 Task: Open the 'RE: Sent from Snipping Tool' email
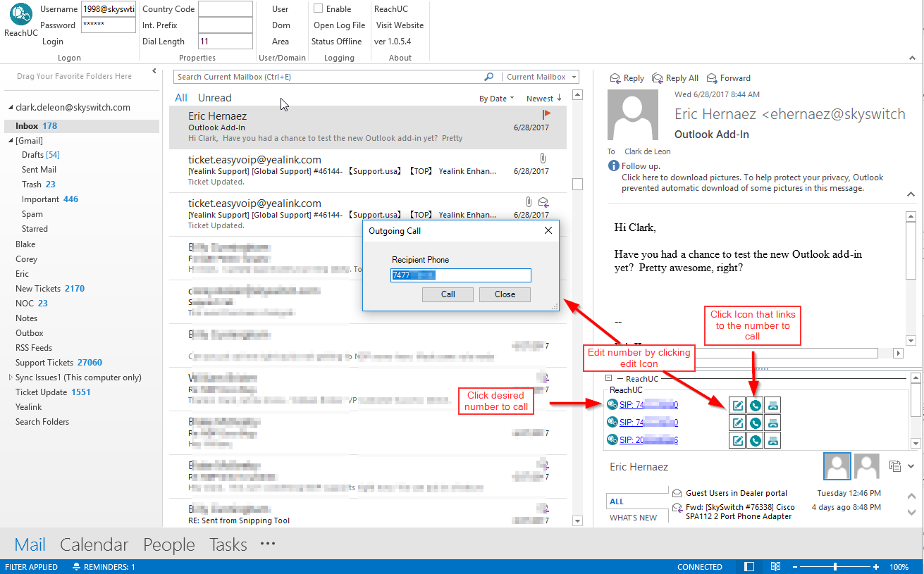[x=367, y=513]
